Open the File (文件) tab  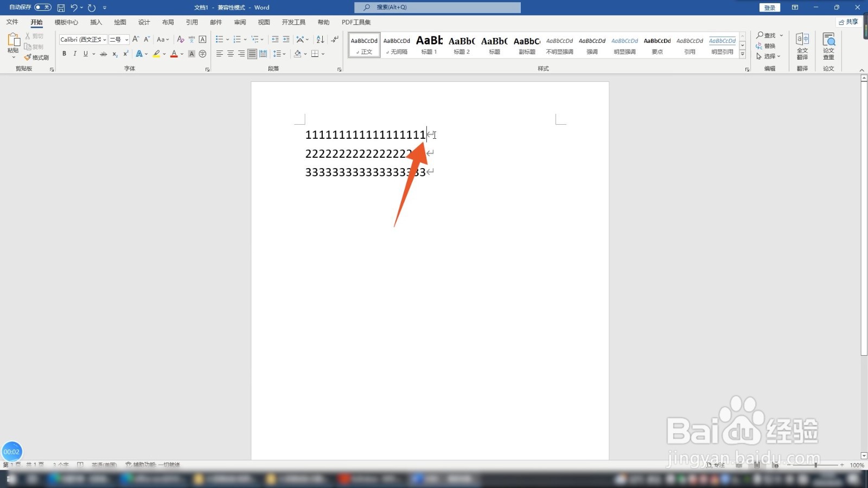coord(12,22)
